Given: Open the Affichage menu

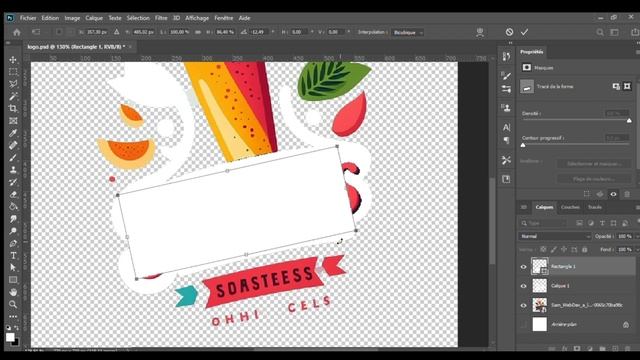Looking at the screenshot, I should [197, 18].
